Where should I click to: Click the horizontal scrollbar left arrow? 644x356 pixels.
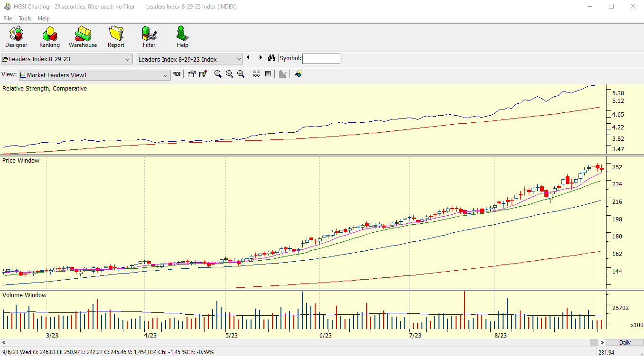click(x=4, y=342)
